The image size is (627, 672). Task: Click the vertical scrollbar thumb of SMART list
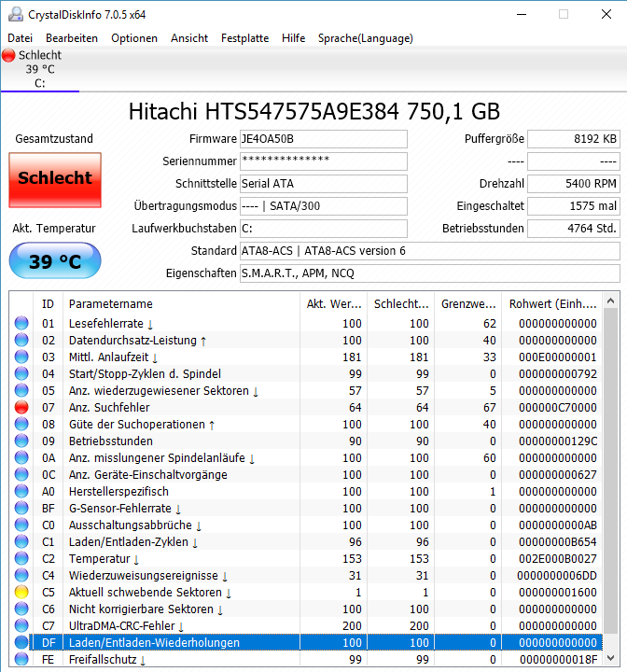611,470
